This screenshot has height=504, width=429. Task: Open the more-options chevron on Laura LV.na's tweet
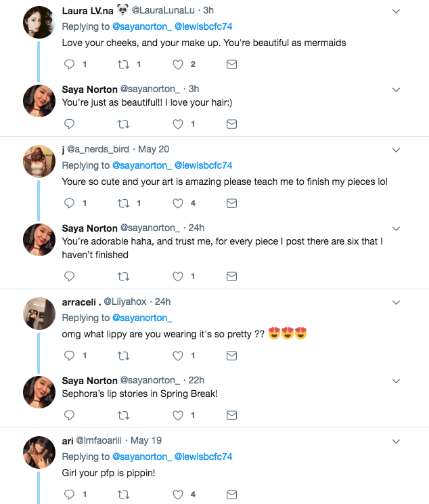tap(397, 12)
